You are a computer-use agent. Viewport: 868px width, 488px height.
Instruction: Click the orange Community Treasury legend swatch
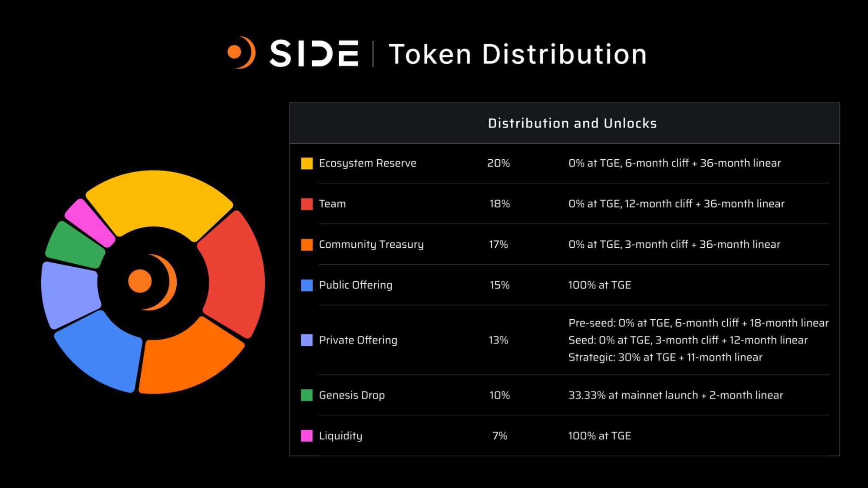click(x=307, y=245)
